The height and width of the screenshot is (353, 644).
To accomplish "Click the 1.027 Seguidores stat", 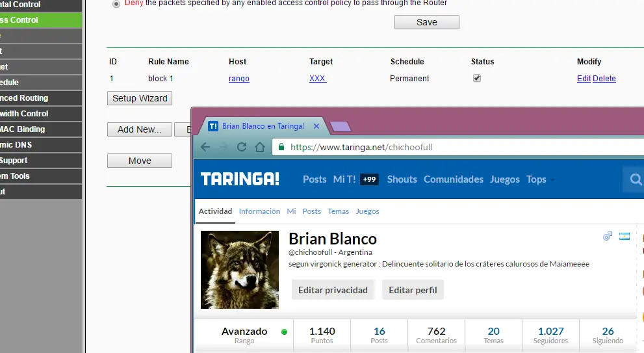I will 551,335.
